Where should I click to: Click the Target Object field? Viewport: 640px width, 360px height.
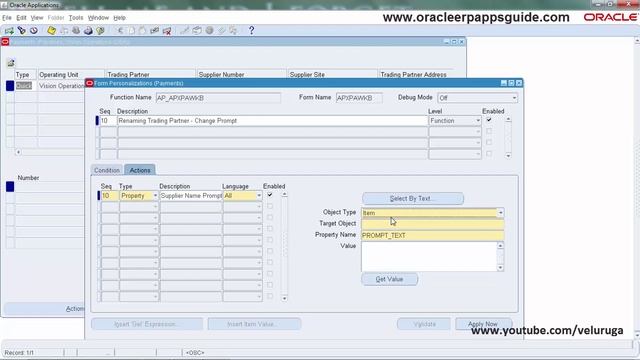tap(433, 224)
